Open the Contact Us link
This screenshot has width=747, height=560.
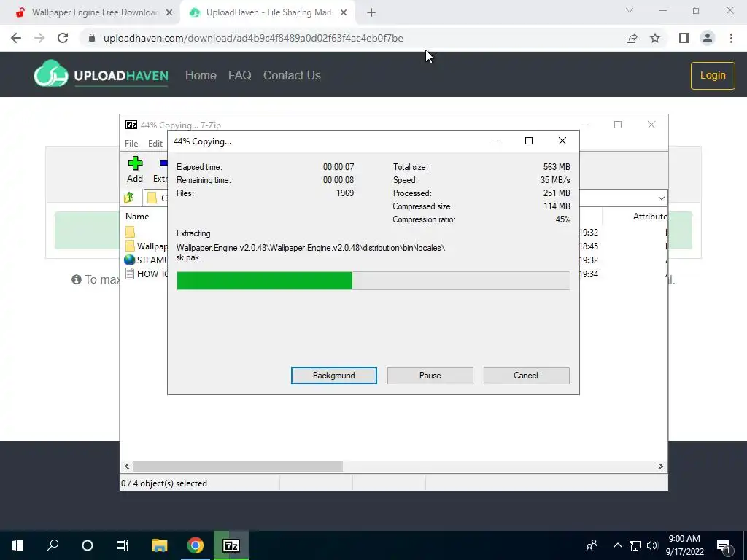(292, 75)
